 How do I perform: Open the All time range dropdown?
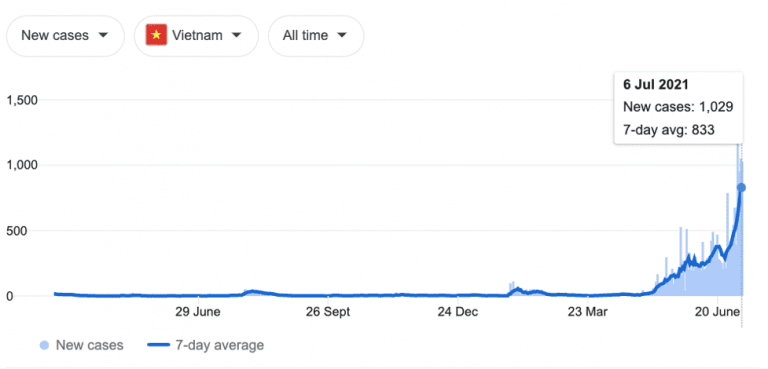316,36
